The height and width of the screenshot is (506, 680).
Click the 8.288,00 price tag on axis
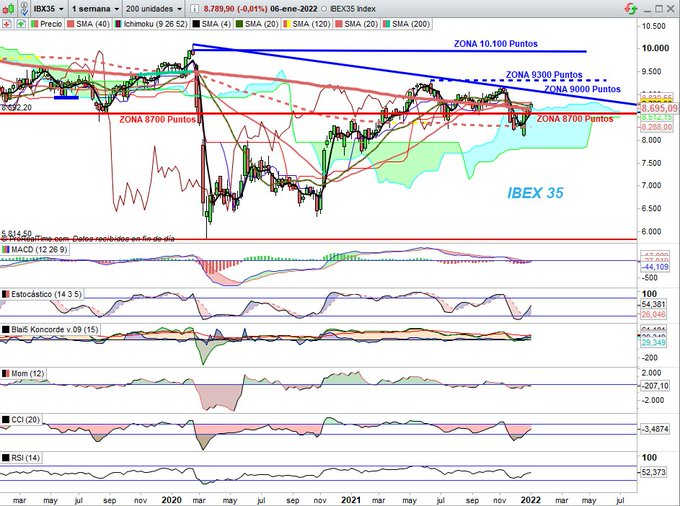click(x=656, y=127)
